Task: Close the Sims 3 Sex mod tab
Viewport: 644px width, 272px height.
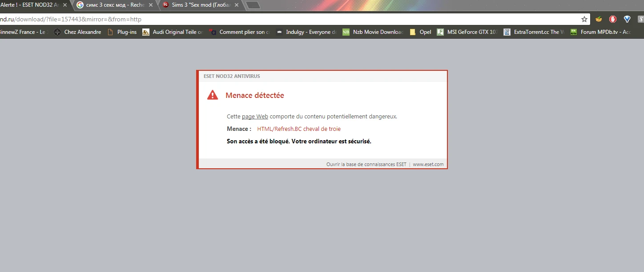Action: coord(236,5)
